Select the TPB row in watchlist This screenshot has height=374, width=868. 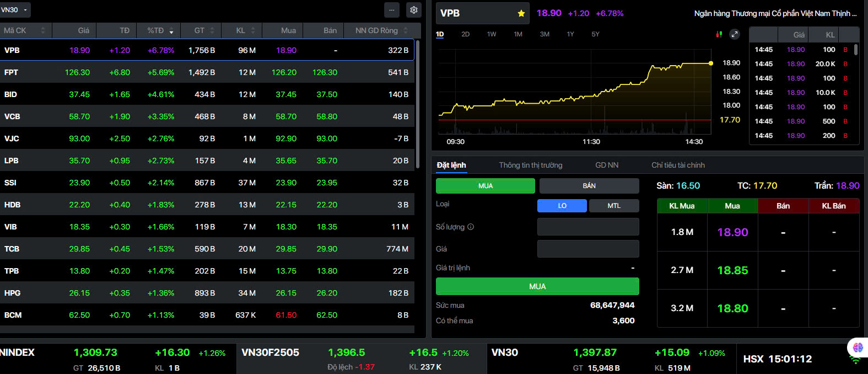point(207,270)
